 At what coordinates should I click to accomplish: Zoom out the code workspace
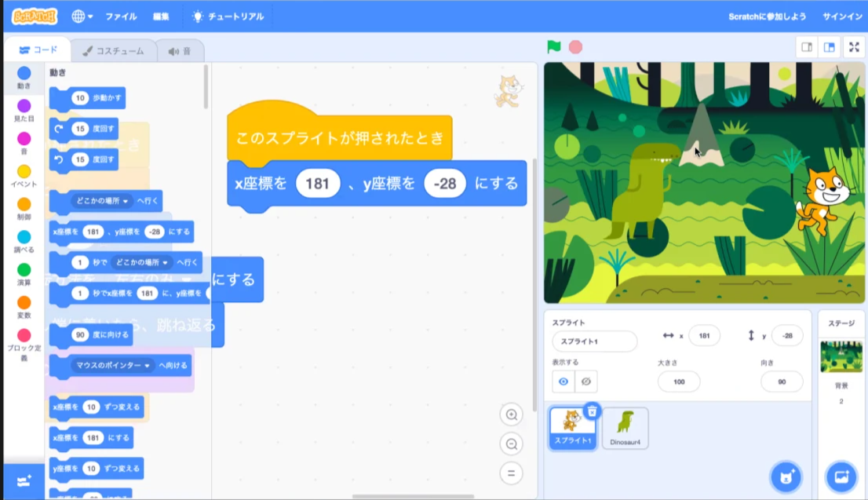tap(511, 444)
